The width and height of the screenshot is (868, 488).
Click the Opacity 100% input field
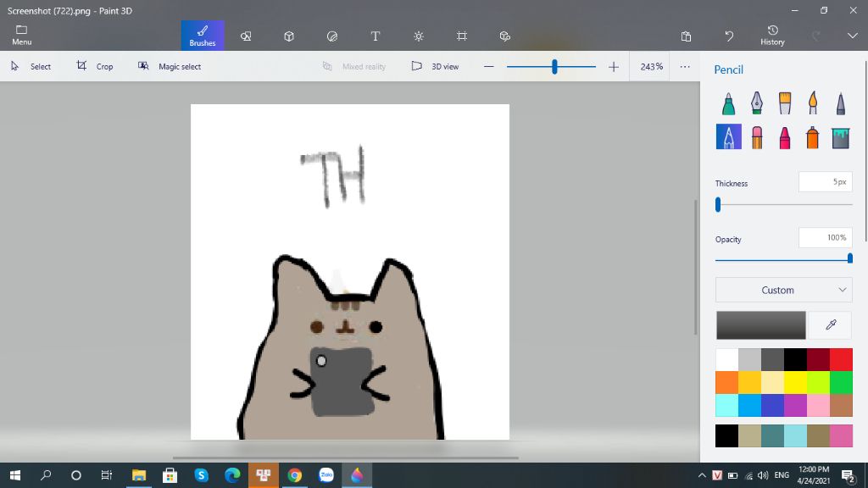[825, 237]
